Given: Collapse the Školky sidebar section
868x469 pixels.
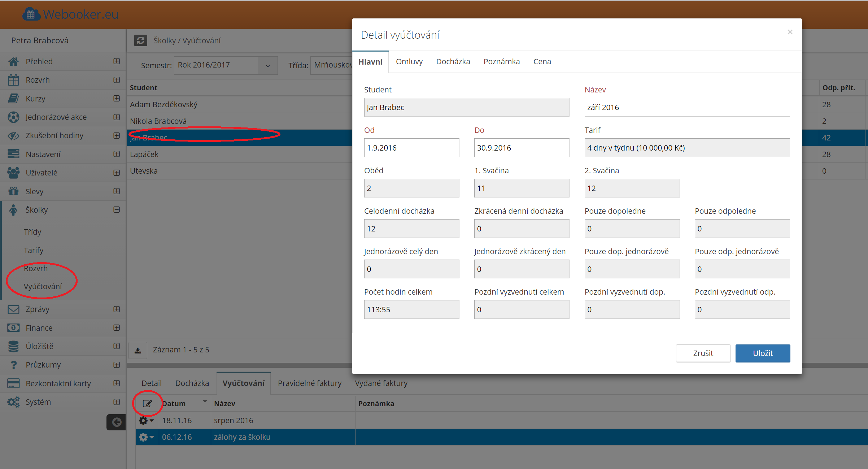Looking at the screenshot, I should coord(117,210).
